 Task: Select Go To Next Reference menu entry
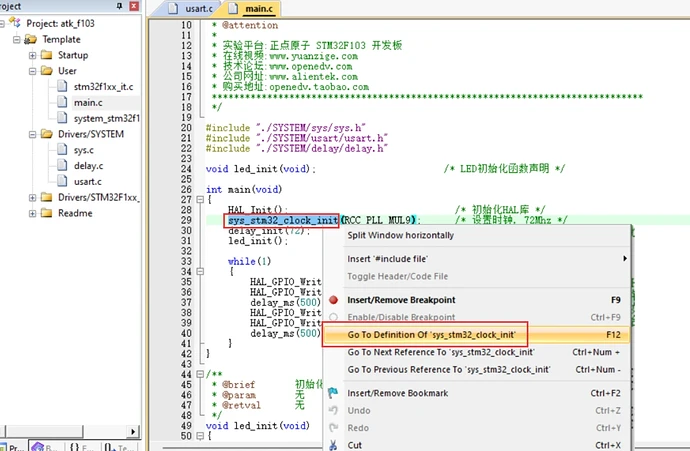[440, 352]
